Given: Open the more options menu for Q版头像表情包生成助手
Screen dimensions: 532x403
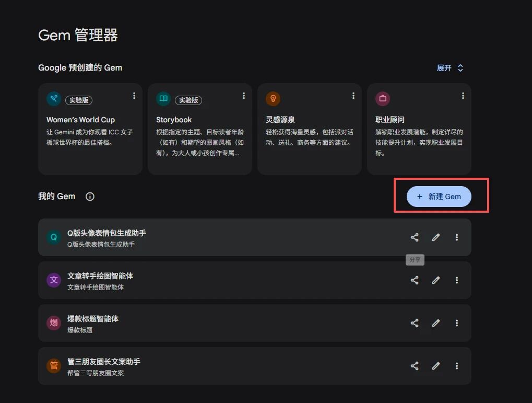Looking at the screenshot, I should tap(457, 237).
